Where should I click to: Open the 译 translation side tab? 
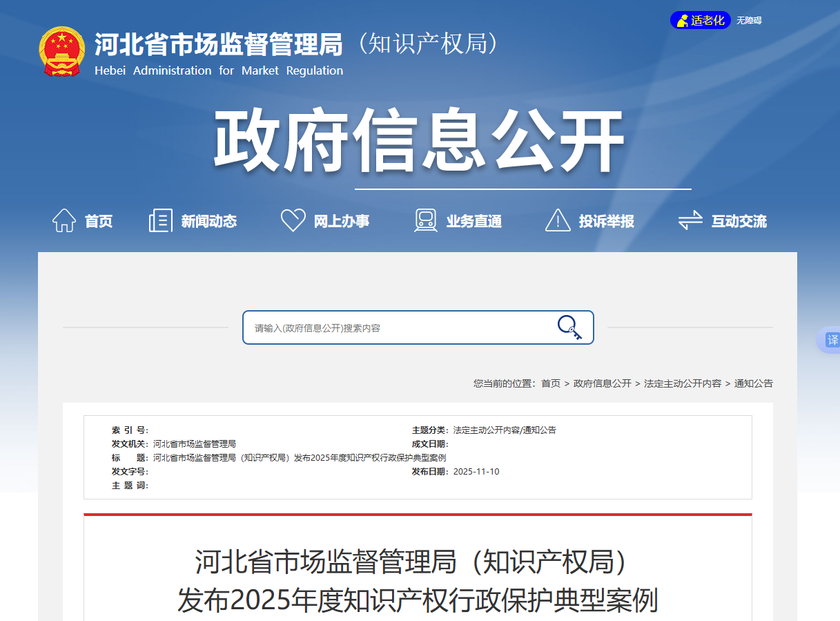(832, 340)
